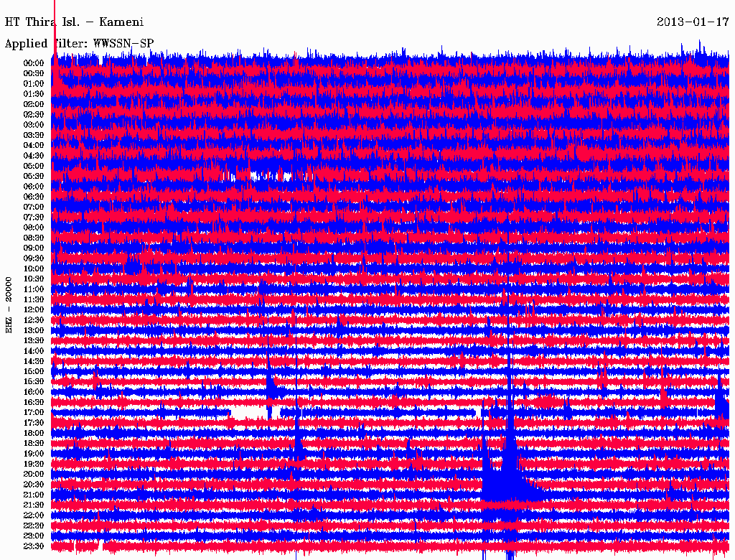Click the station title "HT Thira Isl. - Kameni"
Image resolution: width=735 pixels, height=560 pixels.
coord(74,22)
